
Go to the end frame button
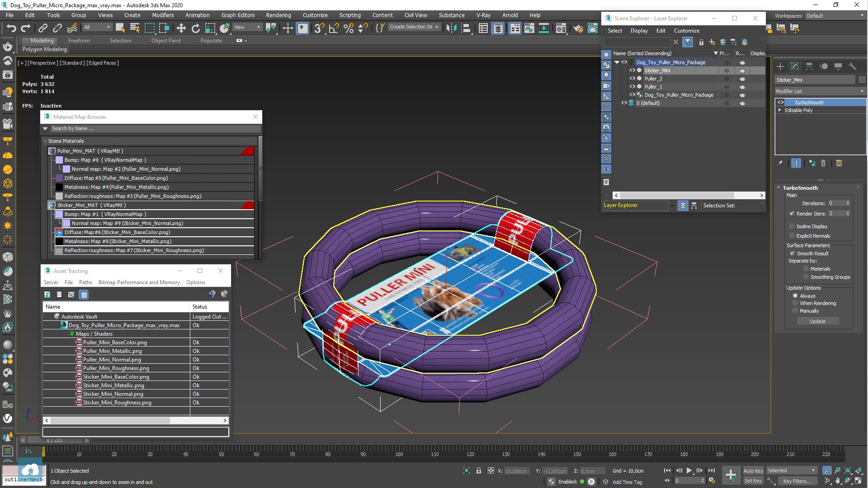(x=712, y=470)
